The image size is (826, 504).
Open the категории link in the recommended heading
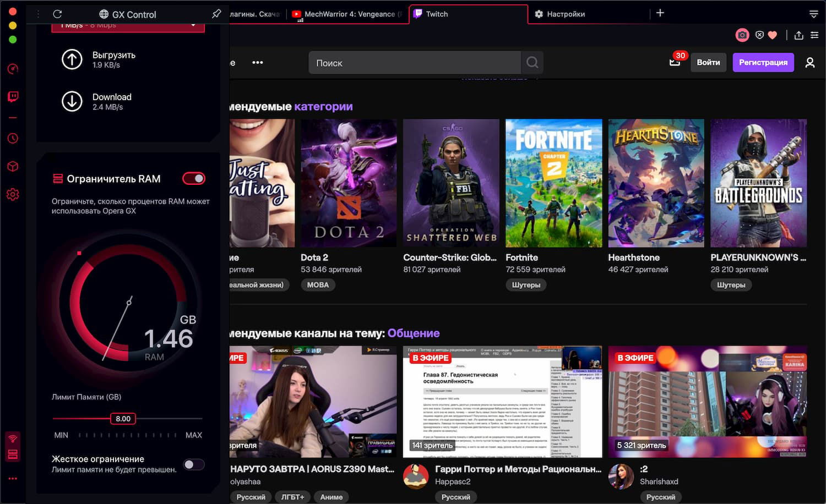323,107
